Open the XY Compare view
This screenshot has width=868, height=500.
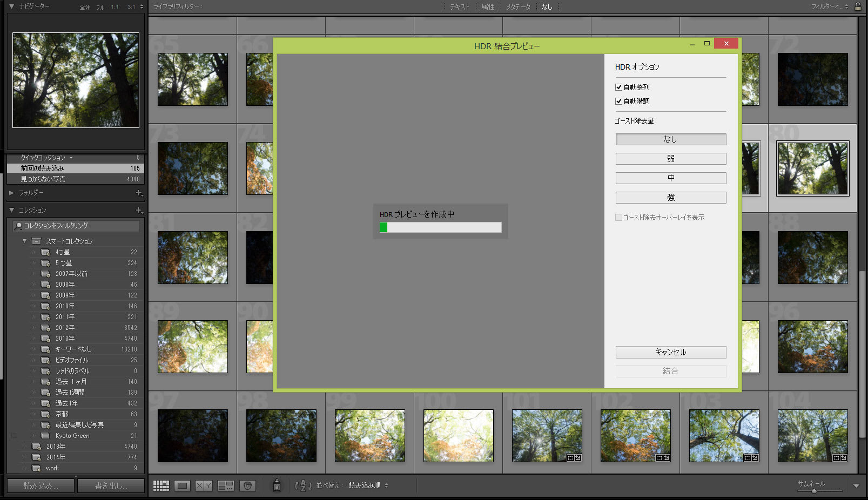204,486
